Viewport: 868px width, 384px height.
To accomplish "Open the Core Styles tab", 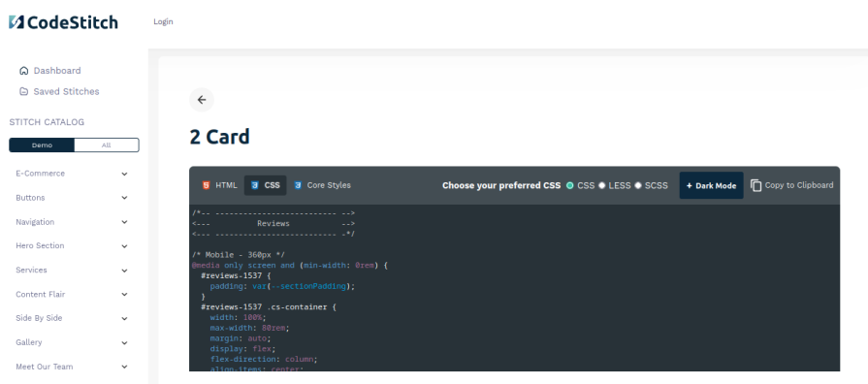I will [323, 185].
